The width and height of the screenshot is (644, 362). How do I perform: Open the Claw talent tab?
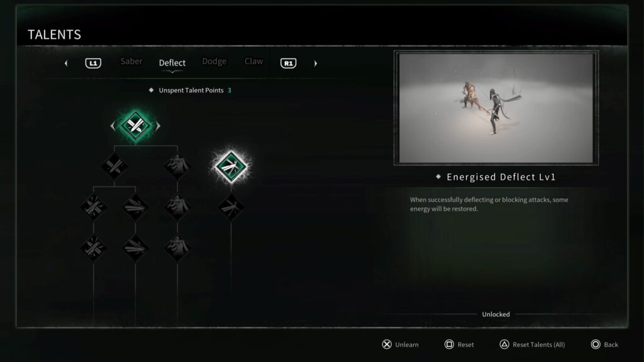coord(254,61)
